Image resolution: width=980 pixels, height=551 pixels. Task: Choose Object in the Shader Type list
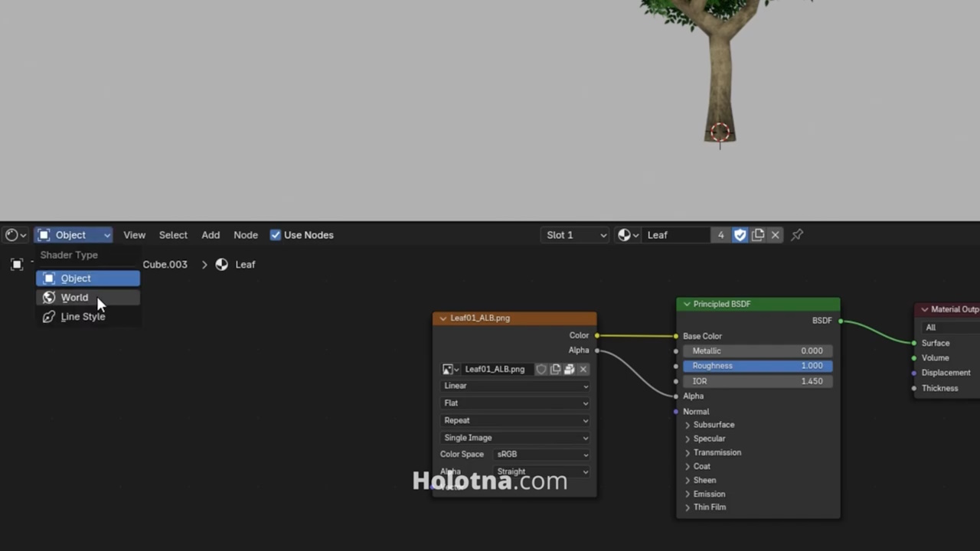[88, 279]
